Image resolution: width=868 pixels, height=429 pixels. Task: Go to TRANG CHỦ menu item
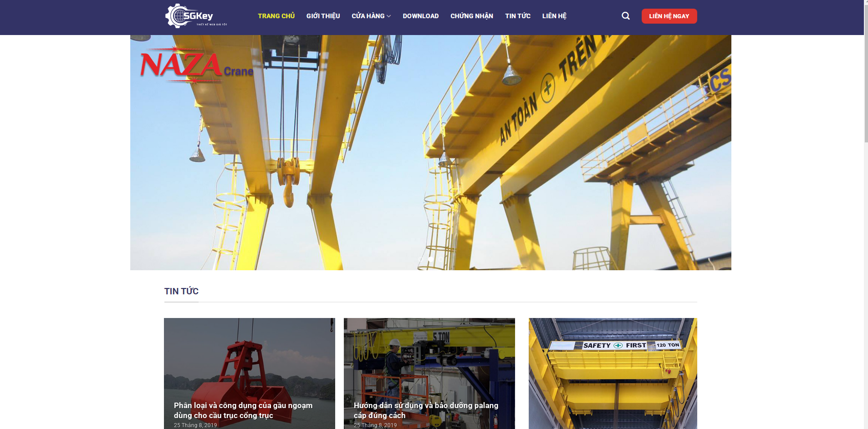276,16
